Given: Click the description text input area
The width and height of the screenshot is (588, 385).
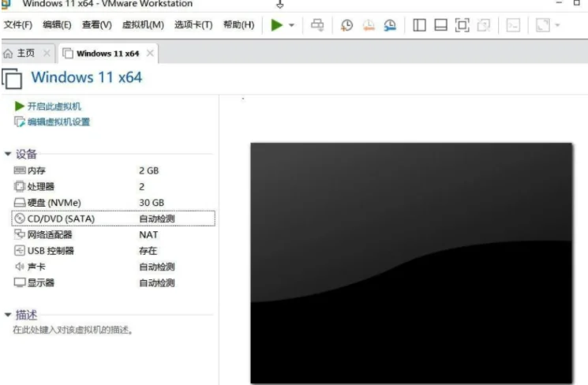Looking at the screenshot, I should click(x=73, y=330).
